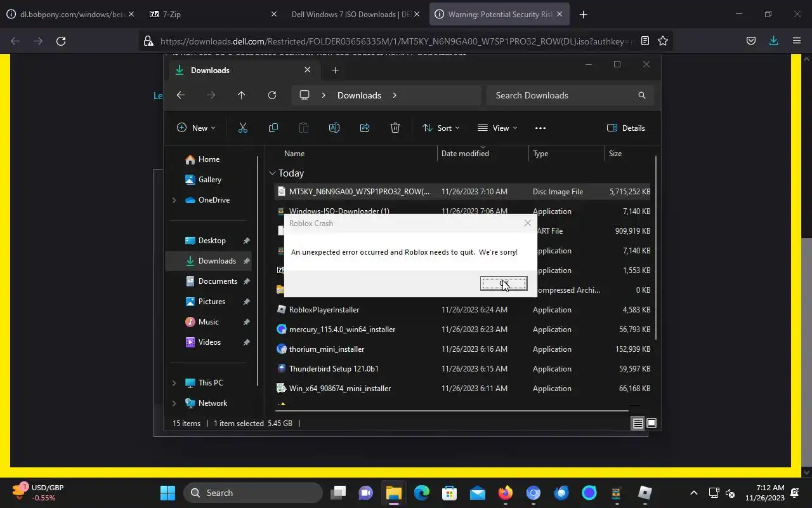Expand the This PC tree node
The image size is (812, 508).
tap(174, 383)
